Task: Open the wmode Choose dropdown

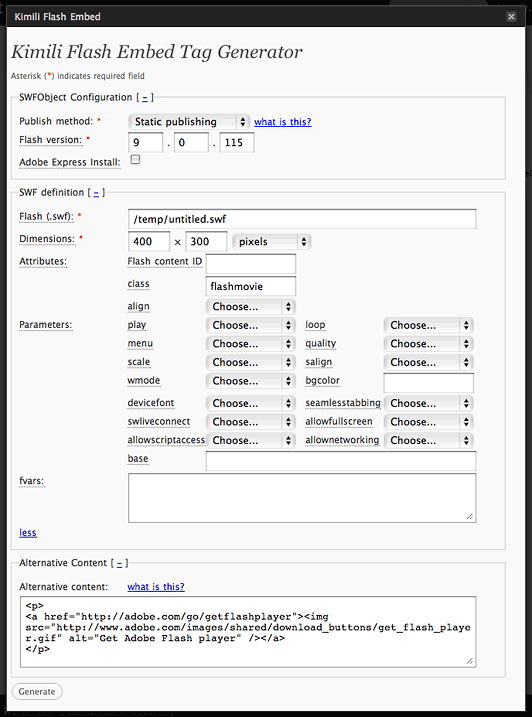Action: click(x=251, y=381)
